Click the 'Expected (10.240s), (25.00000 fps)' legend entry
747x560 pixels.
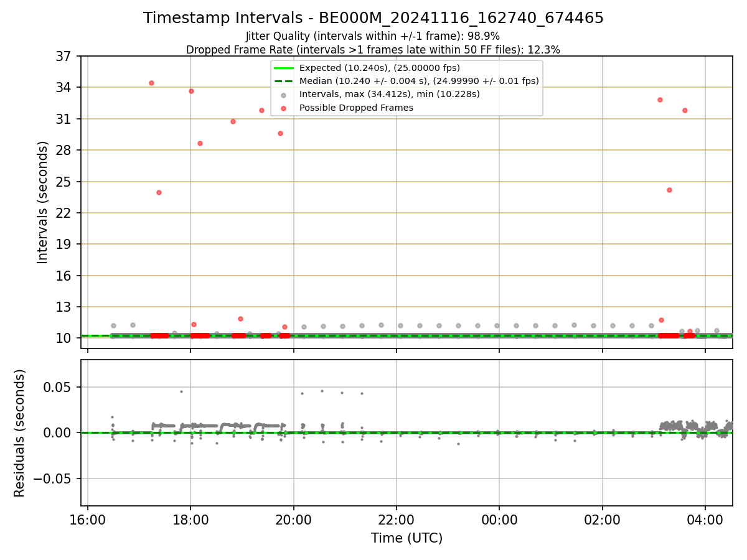tap(380, 68)
